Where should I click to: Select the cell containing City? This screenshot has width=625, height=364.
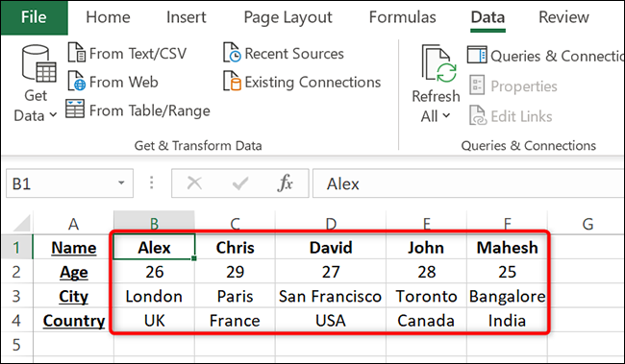point(73,296)
